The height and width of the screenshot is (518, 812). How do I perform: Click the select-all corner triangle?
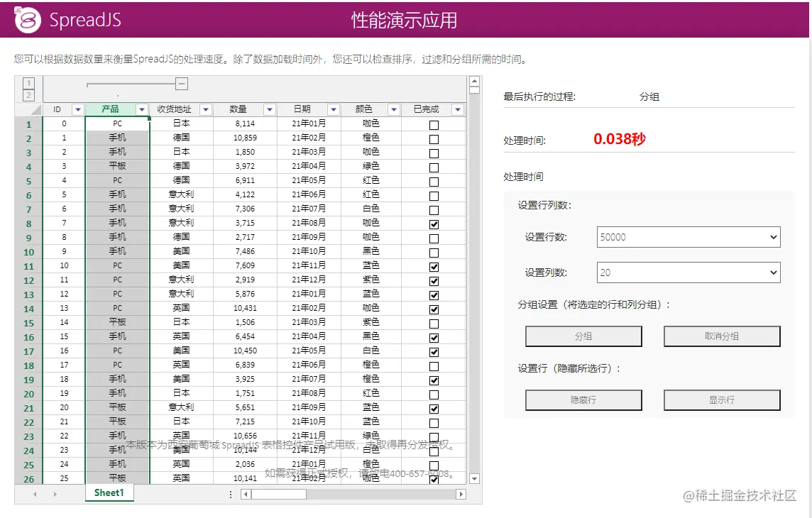coord(35,109)
